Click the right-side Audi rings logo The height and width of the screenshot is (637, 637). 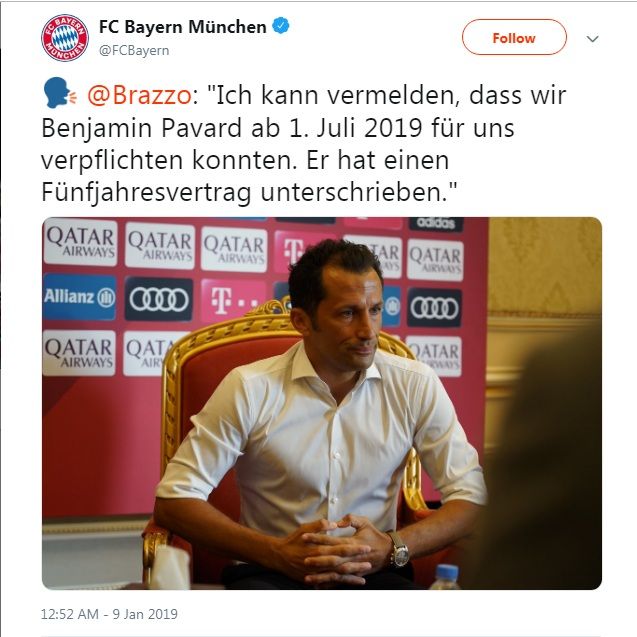click(434, 308)
